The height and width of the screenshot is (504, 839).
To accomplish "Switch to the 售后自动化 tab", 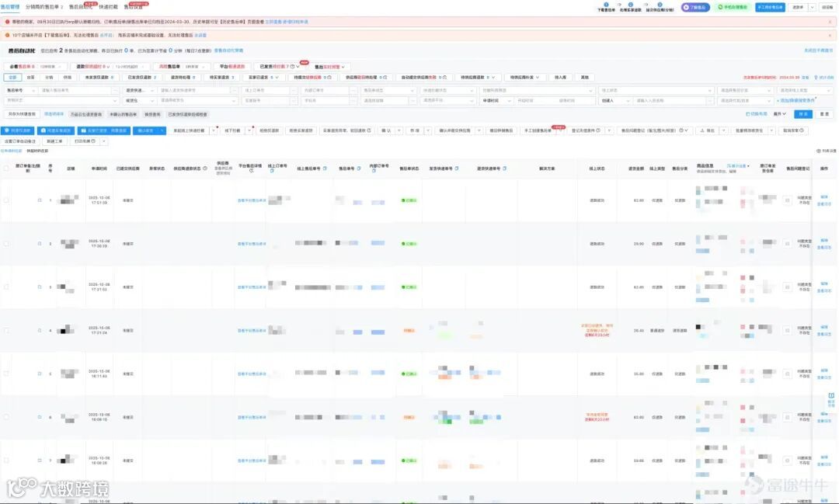I will tap(81, 7).
